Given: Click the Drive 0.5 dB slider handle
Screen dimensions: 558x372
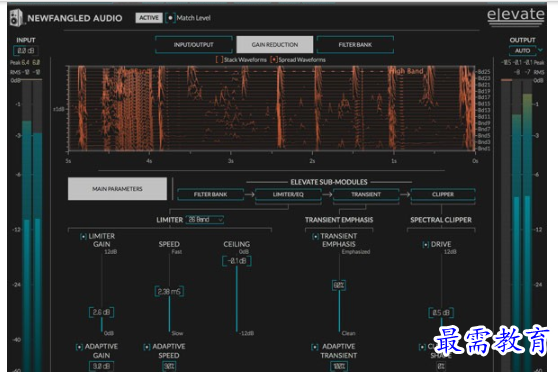Looking at the screenshot, I should [x=441, y=313].
